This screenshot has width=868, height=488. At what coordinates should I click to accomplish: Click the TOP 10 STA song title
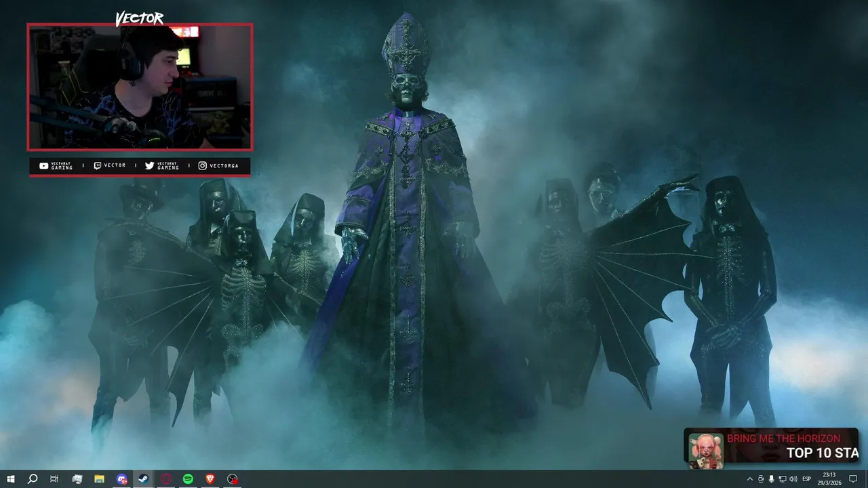pos(823,453)
